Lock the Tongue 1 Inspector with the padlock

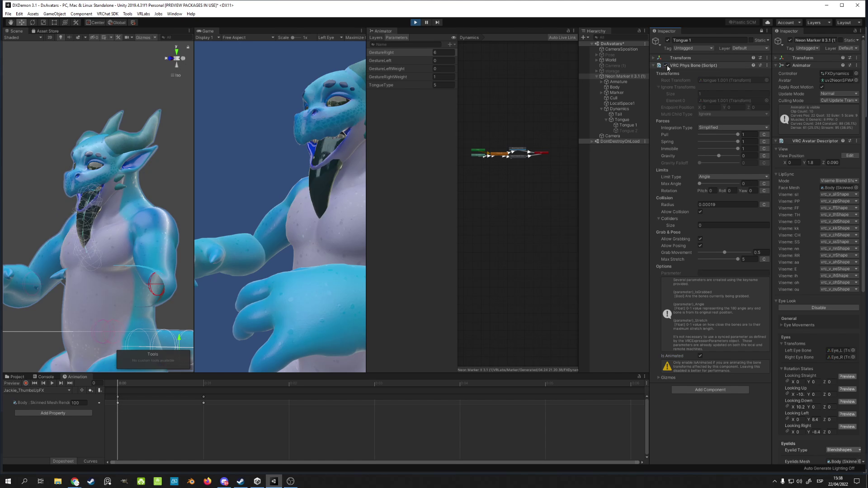point(761,31)
